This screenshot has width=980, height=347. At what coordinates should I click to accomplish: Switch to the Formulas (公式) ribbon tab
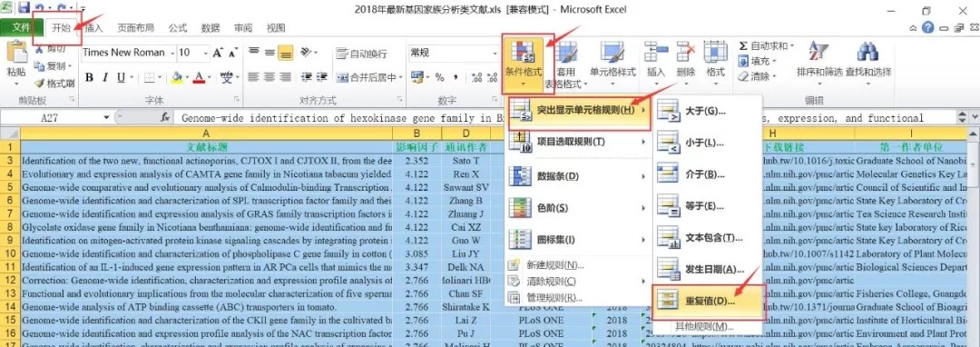[178, 28]
